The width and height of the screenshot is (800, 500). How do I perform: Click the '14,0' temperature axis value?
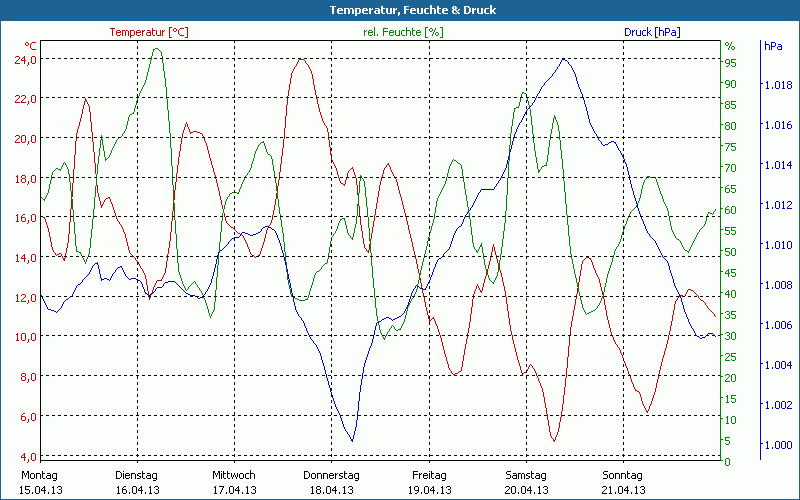tap(26, 258)
